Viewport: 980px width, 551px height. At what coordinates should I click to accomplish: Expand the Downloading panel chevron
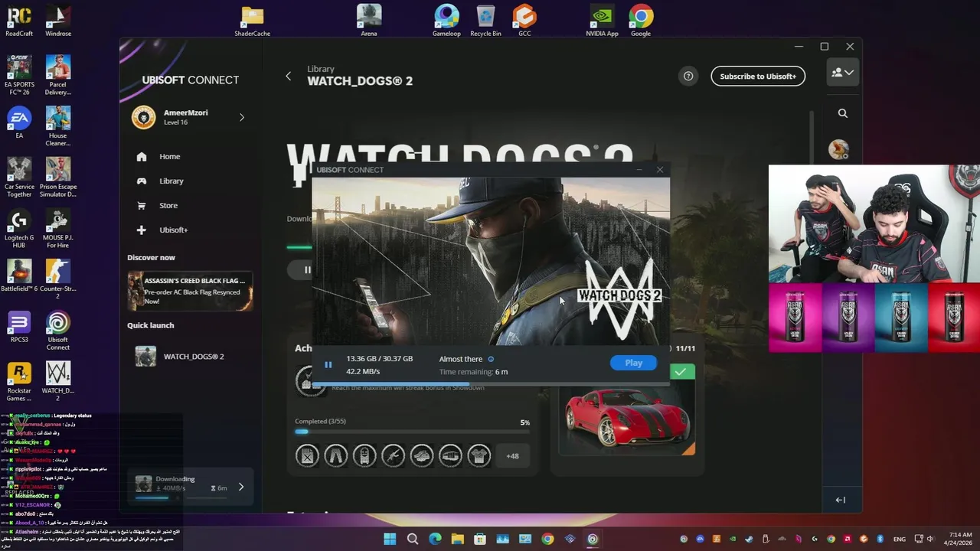(x=241, y=487)
